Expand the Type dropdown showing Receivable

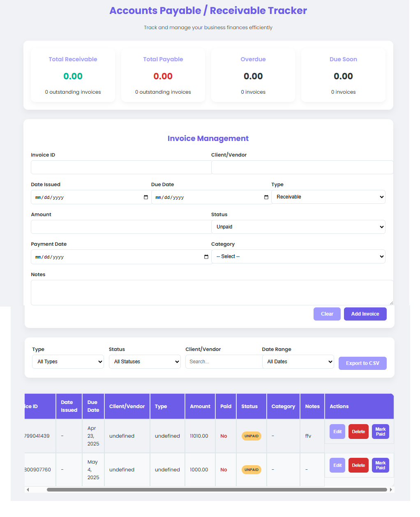[x=328, y=197]
